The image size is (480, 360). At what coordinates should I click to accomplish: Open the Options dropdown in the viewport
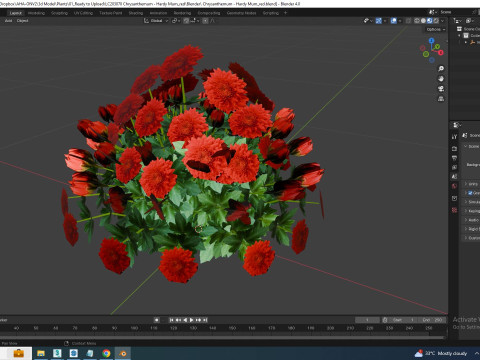pos(436,29)
